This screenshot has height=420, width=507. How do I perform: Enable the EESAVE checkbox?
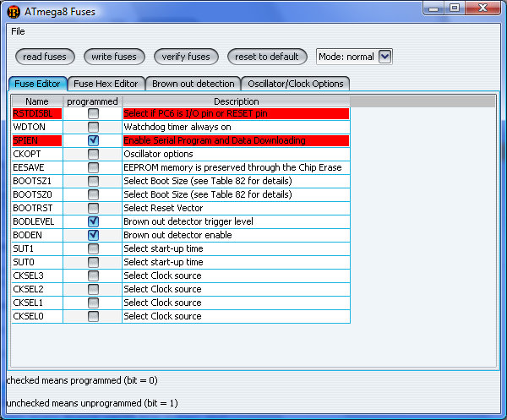coord(93,167)
